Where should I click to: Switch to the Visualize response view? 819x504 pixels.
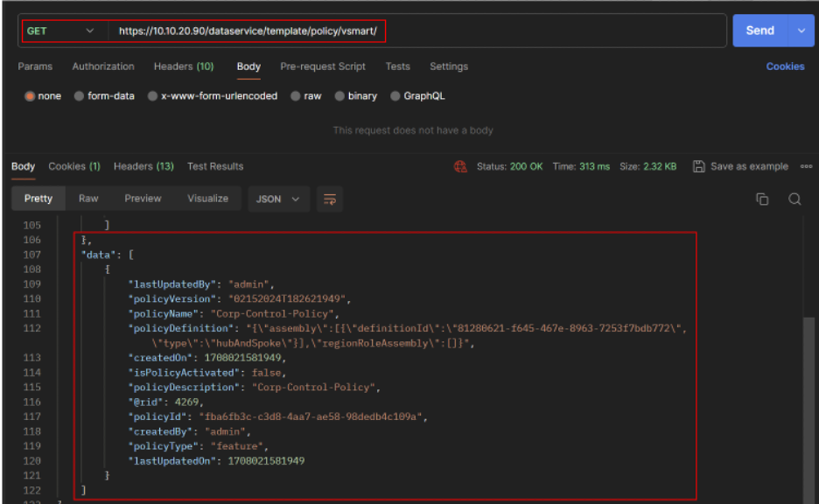(x=207, y=199)
